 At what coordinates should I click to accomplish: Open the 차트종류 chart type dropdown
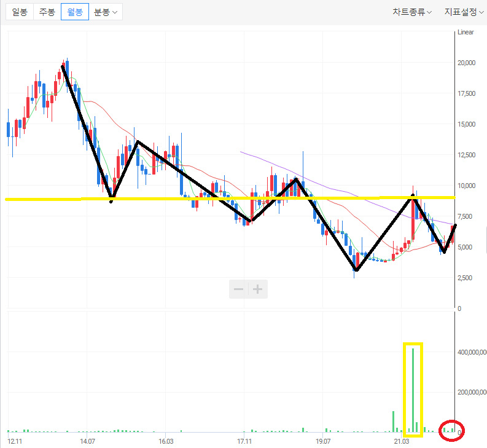412,12
